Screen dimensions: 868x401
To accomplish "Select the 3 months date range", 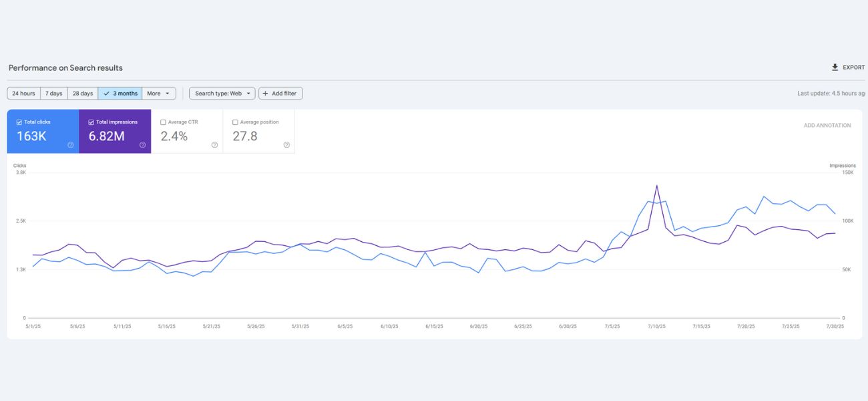I will point(120,93).
